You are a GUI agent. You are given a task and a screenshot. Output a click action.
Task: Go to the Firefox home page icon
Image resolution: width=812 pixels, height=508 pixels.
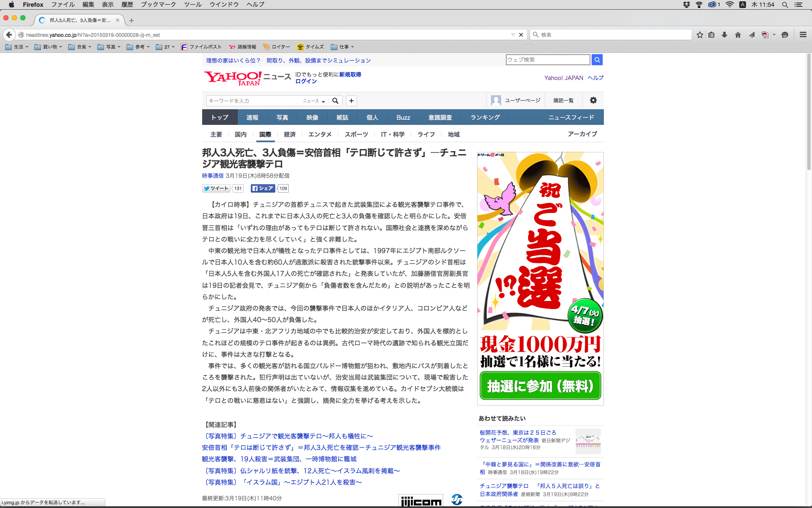[738, 35]
